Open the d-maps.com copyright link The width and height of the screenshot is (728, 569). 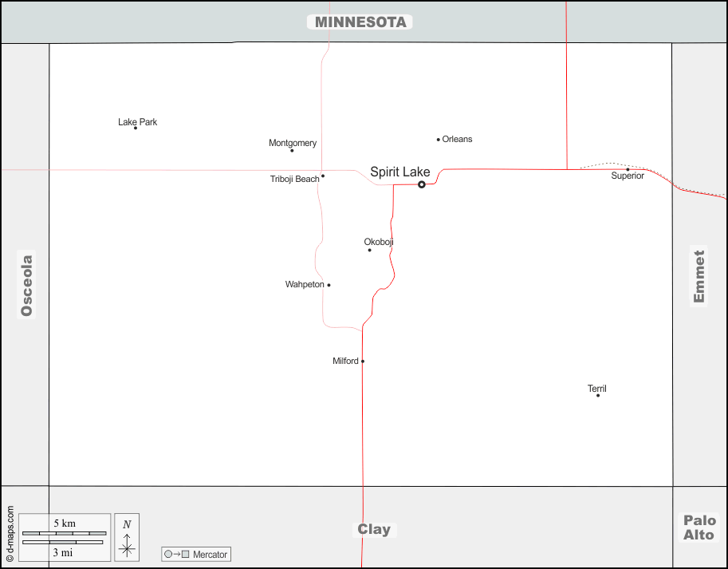[x=10, y=534]
